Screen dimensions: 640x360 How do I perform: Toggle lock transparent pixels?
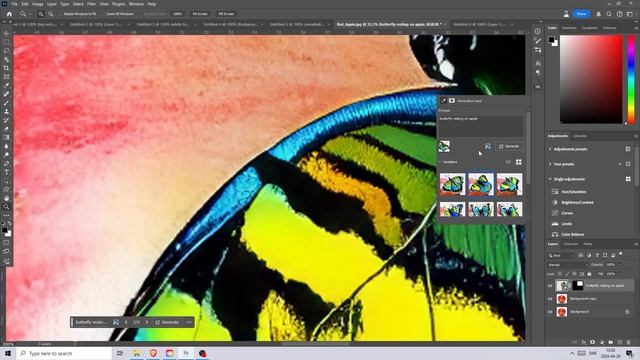click(x=560, y=274)
